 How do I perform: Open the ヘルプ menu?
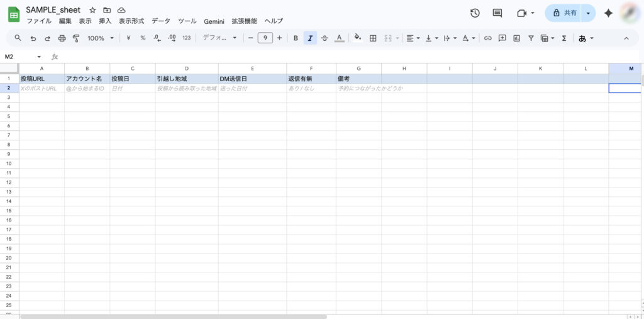274,21
